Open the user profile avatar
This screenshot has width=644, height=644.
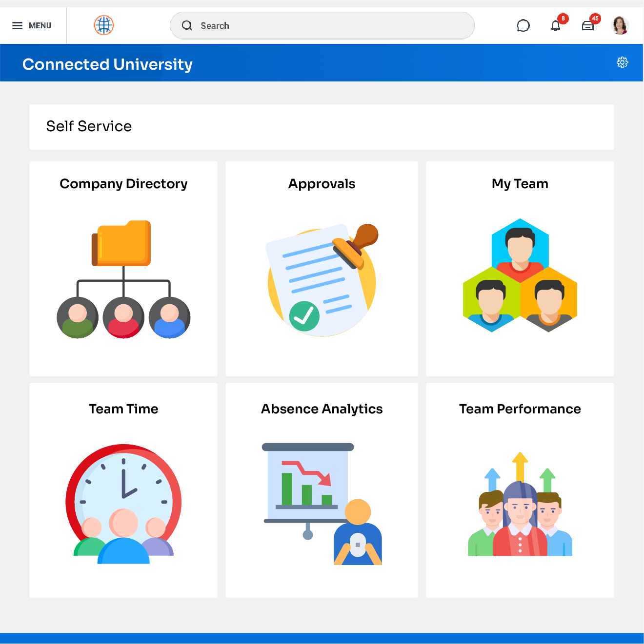click(x=620, y=25)
